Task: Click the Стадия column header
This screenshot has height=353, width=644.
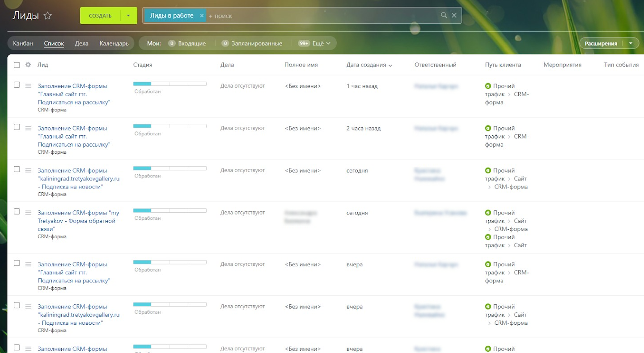Action: click(143, 65)
